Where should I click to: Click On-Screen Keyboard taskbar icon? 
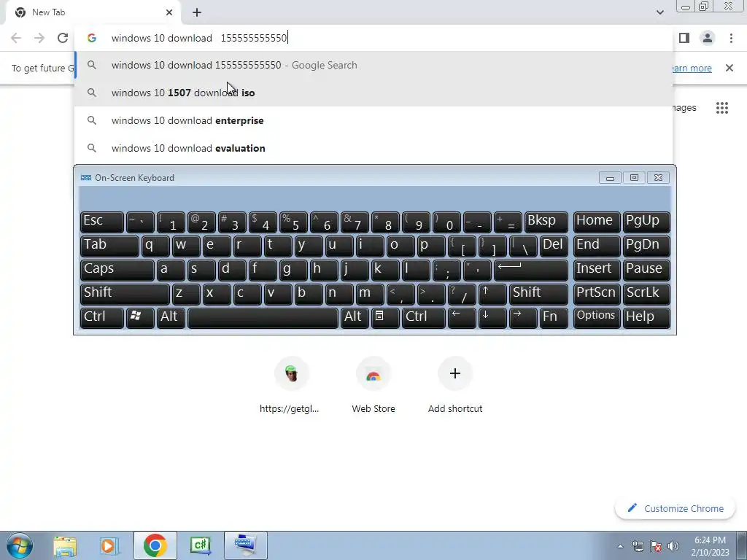click(246, 545)
